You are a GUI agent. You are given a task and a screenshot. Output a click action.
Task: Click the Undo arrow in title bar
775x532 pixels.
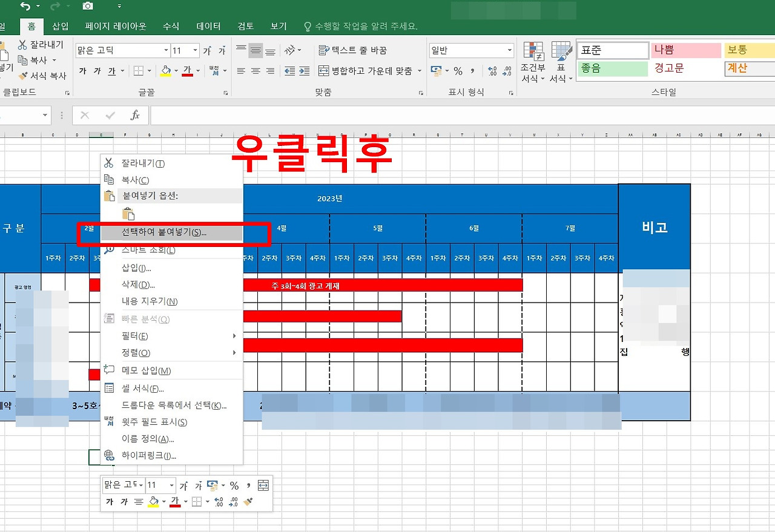click(25, 6)
